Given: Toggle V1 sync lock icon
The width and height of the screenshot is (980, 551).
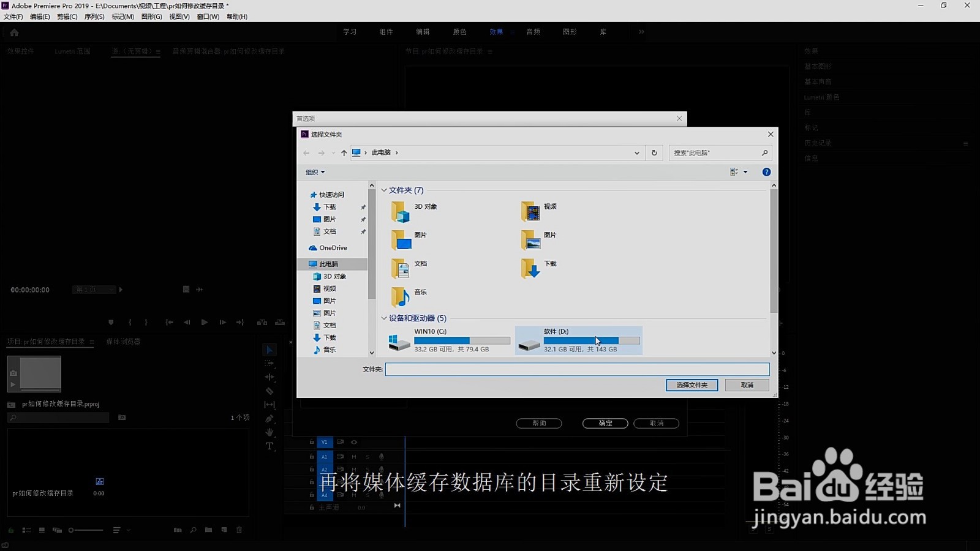Looking at the screenshot, I should pyautogui.click(x=340, y=442).
